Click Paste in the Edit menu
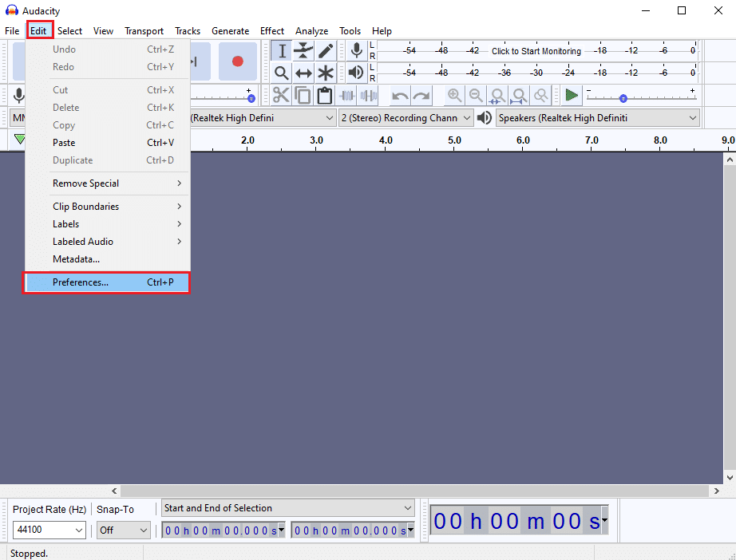This screenshot has width=736, height=560. tap(64, 143)
